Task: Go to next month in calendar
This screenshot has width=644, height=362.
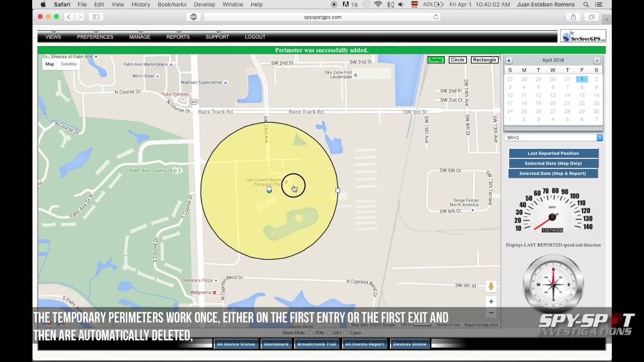Action: click(x=597, y=60)
